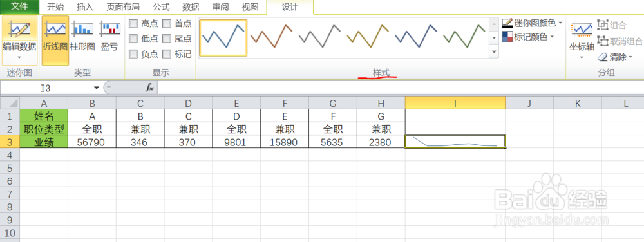Click the Marker Color (标记颜色) icon

507,37
